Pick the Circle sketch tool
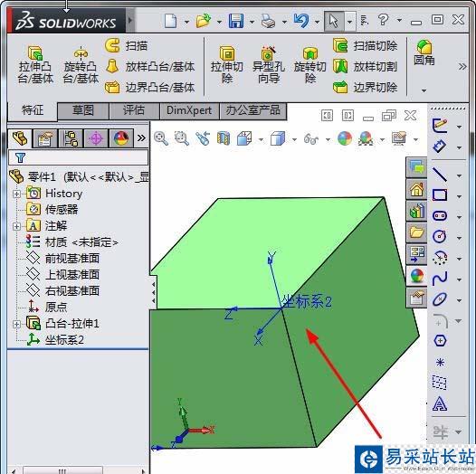The height and width of the screenshot is (474, 476). pos(439,237)
